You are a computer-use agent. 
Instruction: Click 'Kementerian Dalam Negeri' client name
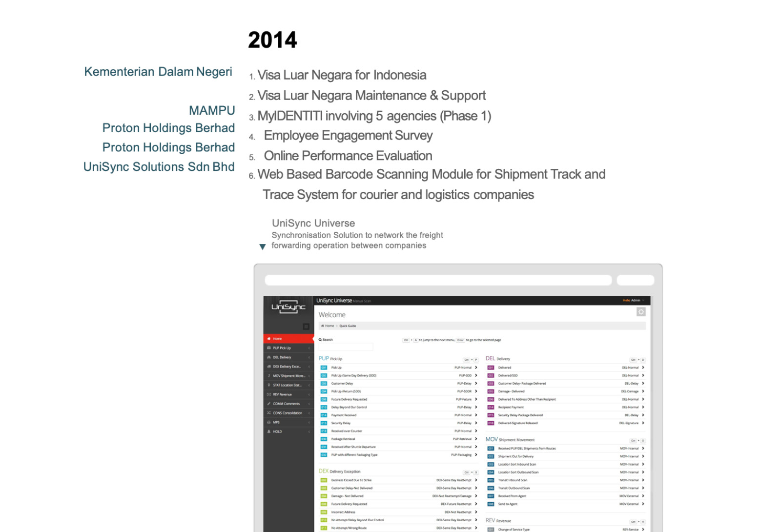click(x=158, y=72)
